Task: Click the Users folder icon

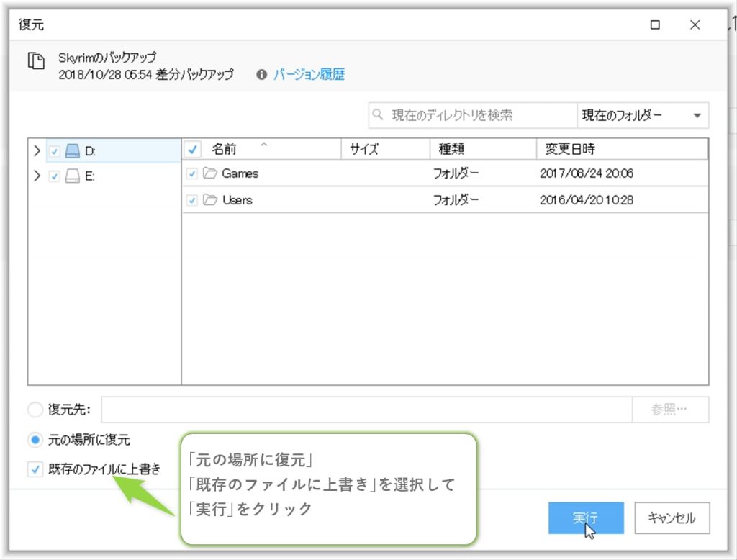Action: [210, 200]
